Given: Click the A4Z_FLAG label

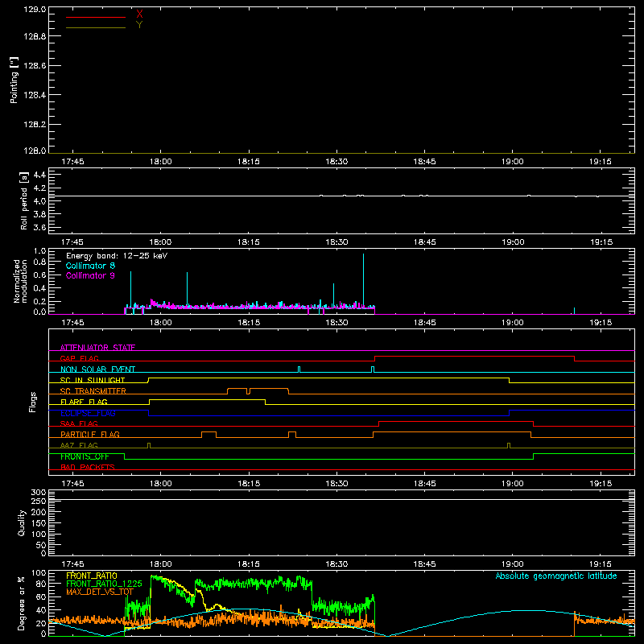Looking at the screenshot, I should point(79,445).
